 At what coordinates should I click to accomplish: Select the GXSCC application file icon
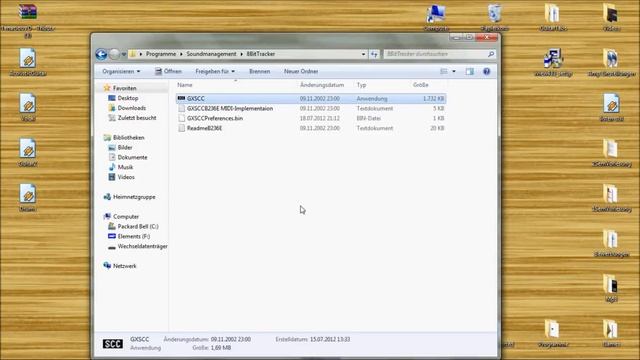[x=182, y=98]
